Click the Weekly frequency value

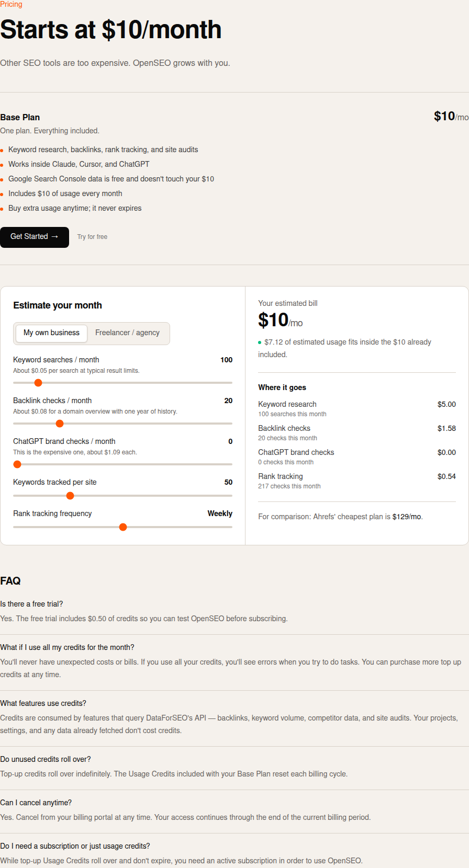coord(220,513)
